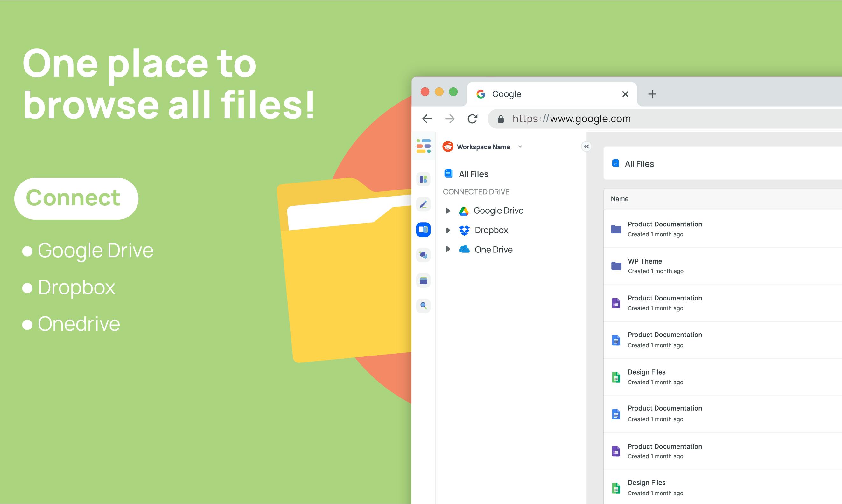Open the magnifier search icon in the left rail

(x=423, y=306)
